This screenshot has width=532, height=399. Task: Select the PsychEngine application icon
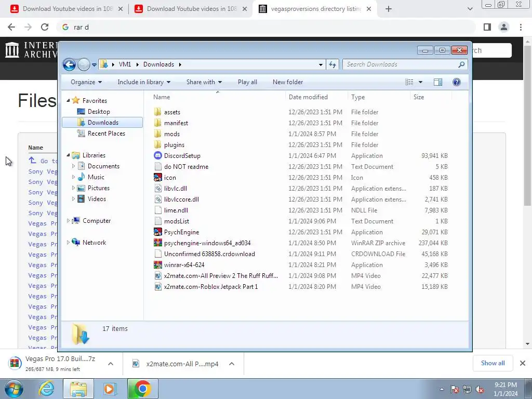click(x=158, y=232)
